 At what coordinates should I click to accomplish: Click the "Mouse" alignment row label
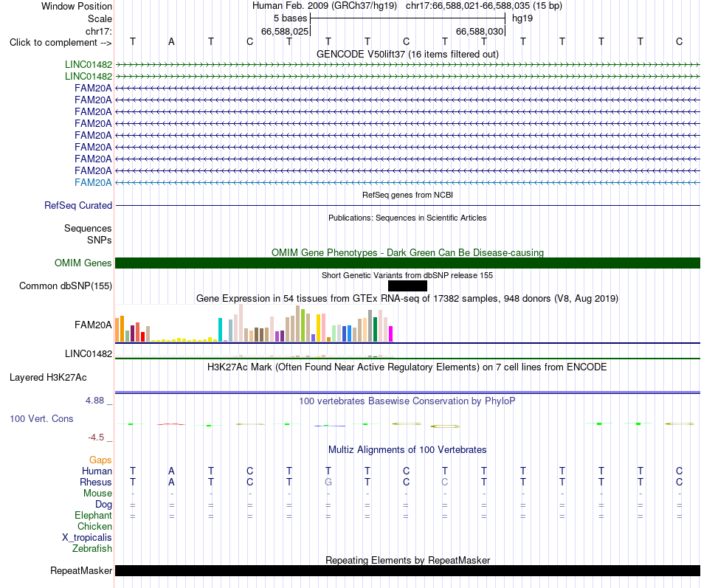point(97,494)
